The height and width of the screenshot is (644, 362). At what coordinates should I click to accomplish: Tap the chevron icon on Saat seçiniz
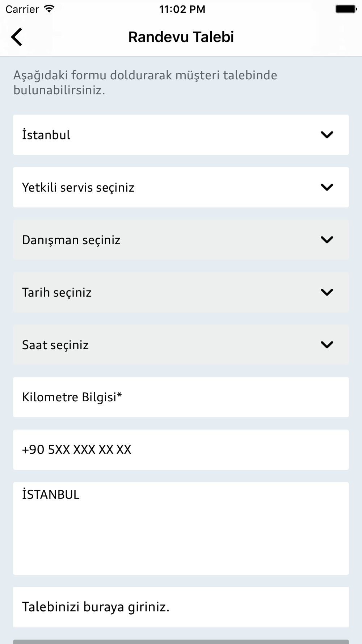pos(327,345)
